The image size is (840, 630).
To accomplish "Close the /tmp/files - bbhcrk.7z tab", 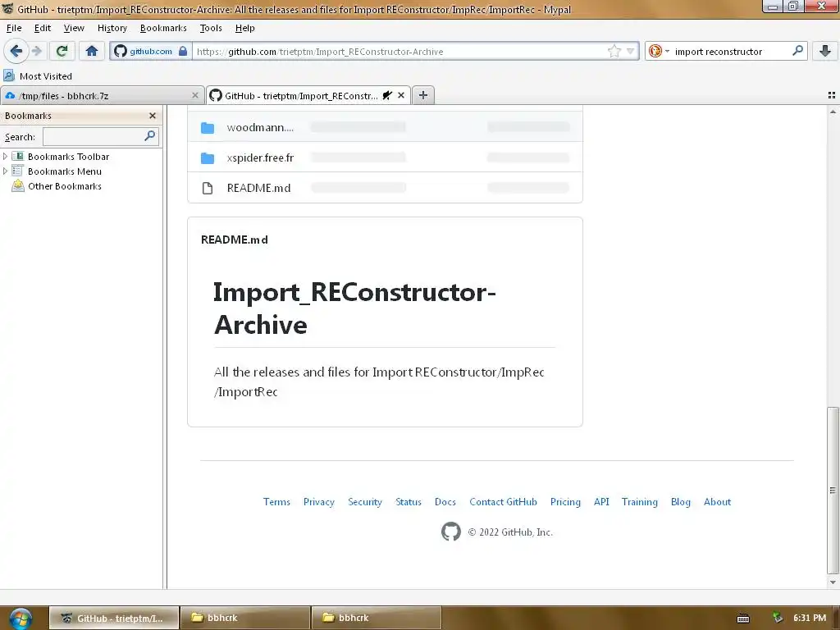I will tap(195, 95).
